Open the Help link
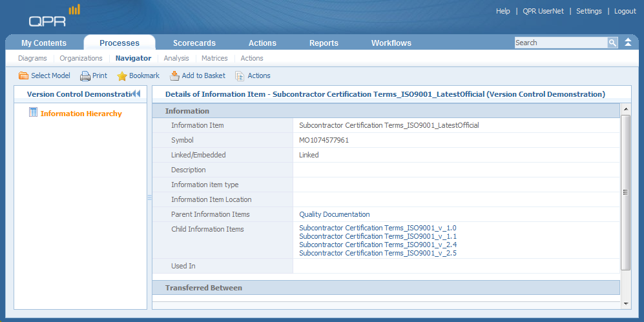The width and height of the screenshot is (644, 322). [x=503, y=11]
